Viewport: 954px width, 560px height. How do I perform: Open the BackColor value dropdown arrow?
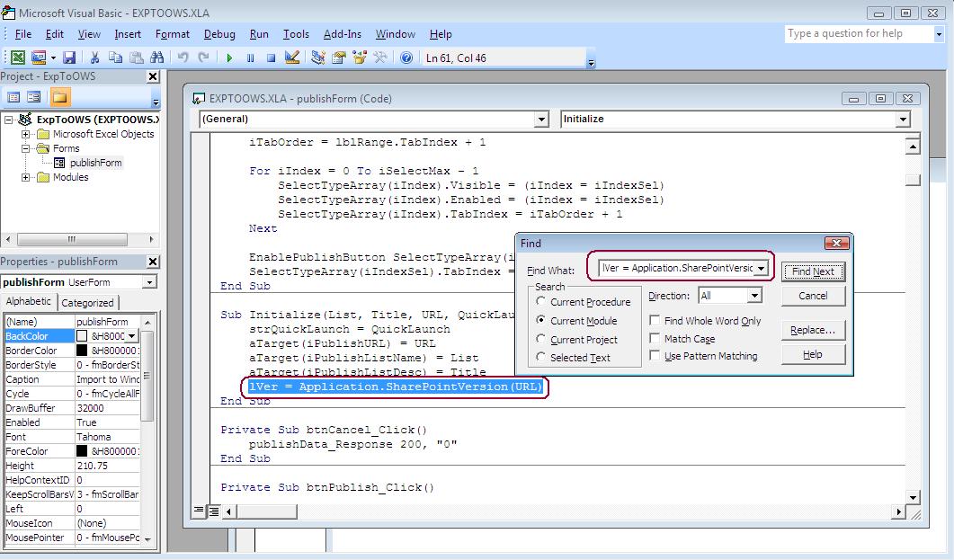click(x=131, y=336)
